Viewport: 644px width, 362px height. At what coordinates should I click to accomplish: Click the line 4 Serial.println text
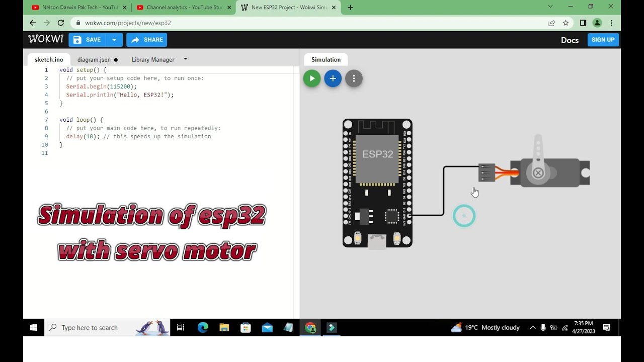pos(120,95)
